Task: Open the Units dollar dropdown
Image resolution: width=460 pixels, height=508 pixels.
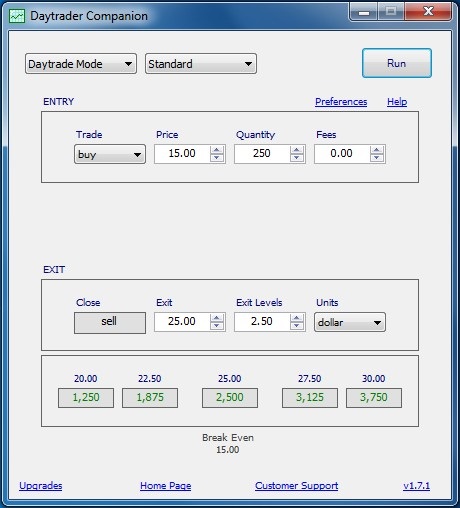Action: 350,322
